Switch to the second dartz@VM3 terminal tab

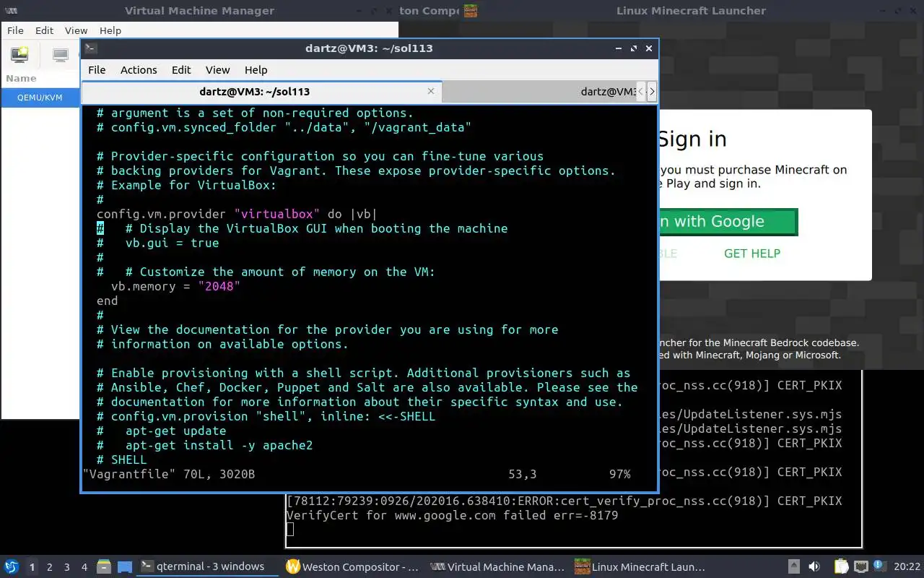(539, 92)
